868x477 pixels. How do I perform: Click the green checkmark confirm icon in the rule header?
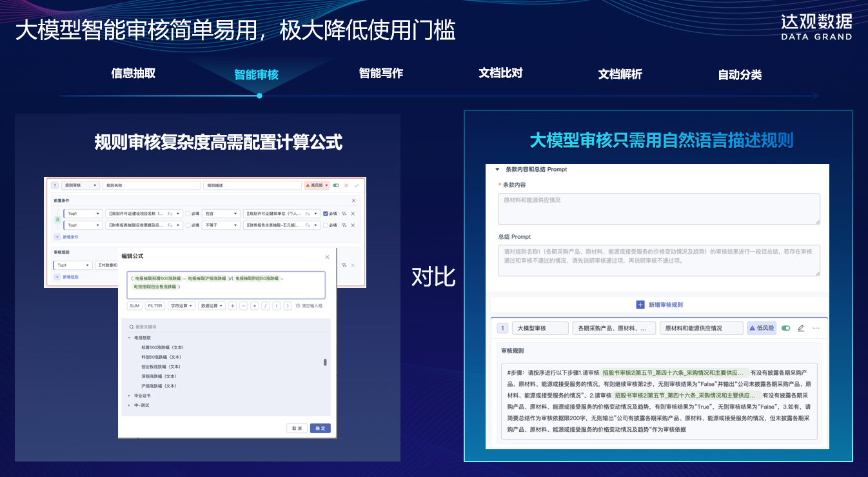357,185
